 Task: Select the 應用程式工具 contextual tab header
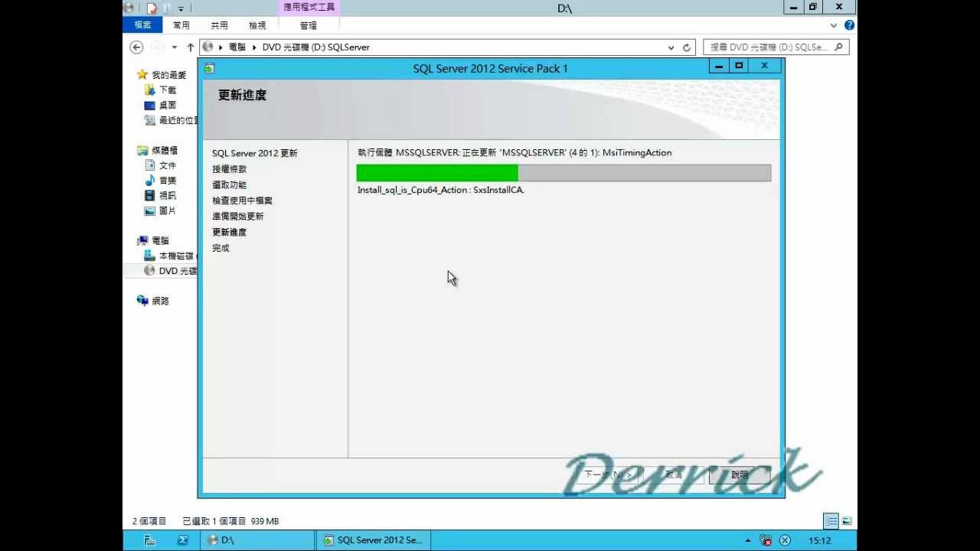309,7
